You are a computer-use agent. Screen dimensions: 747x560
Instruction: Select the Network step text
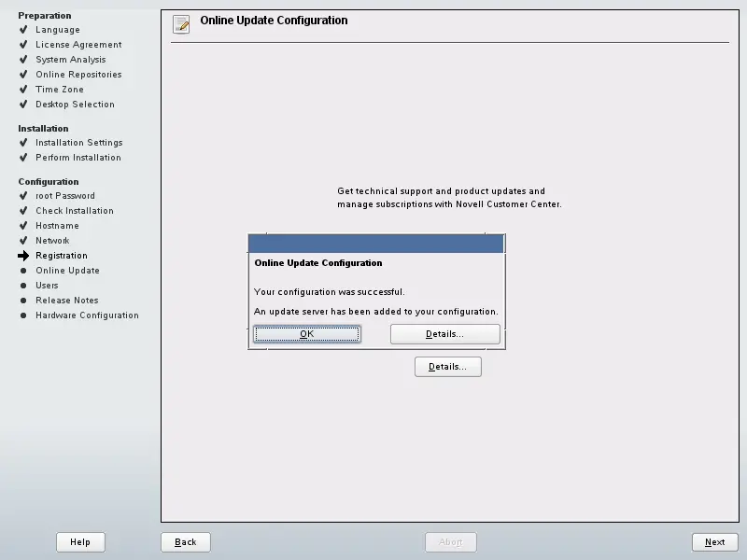point(52,241)
